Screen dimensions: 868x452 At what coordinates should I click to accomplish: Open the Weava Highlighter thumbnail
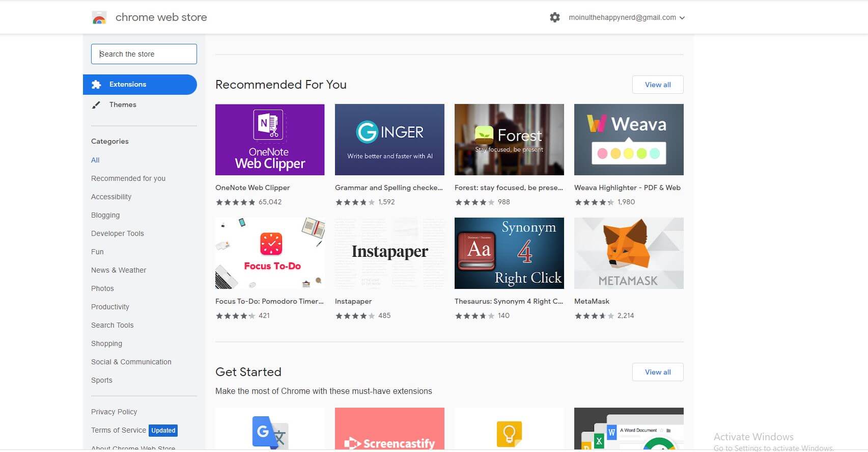pos(629,140)
